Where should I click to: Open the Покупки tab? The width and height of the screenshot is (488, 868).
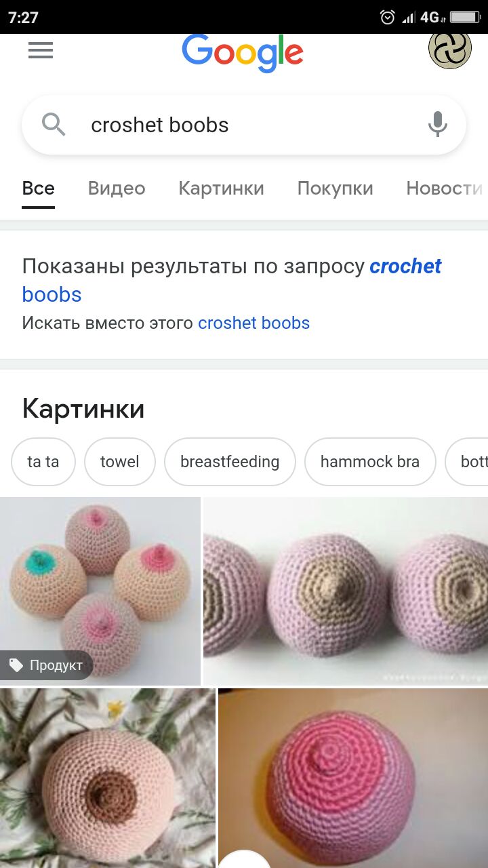335,189
